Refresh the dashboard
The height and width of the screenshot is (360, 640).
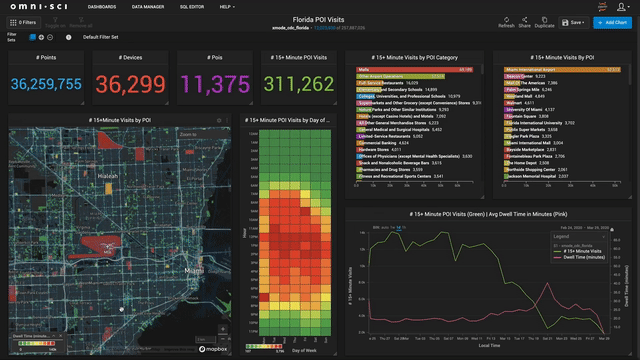(x=506, y=22)
